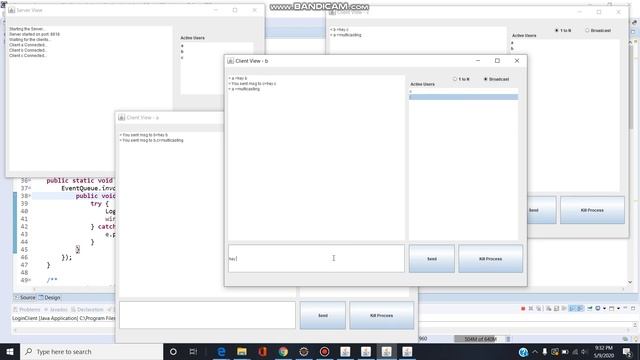Open the Open Console dropdown arrow
640x360 pixels.
[618, 309]
